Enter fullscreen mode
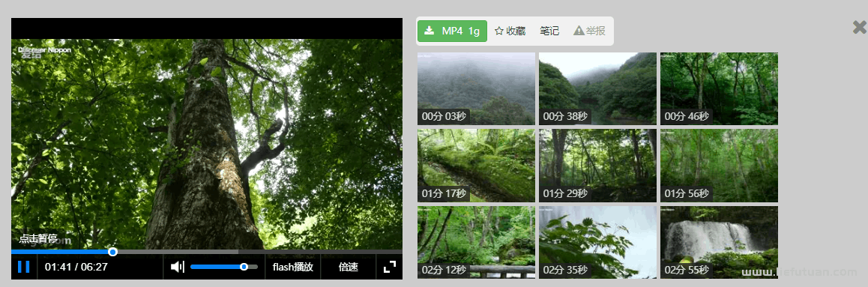868x287 pixels. [x=390, y=267]
